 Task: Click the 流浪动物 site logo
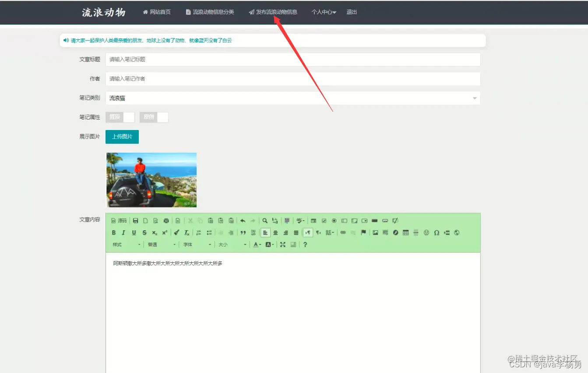click(x=104, y=12)
